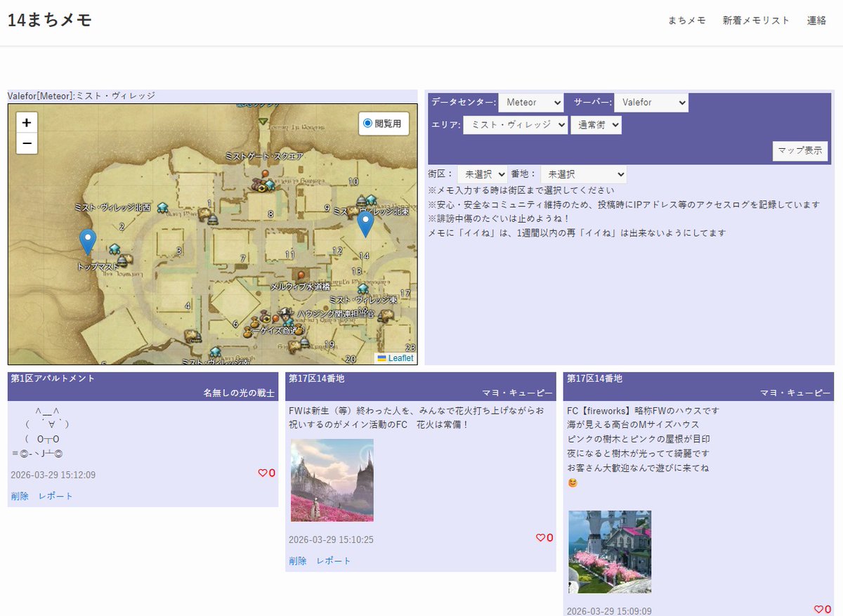Zoom in on the Mist Village map

point(27,122)
